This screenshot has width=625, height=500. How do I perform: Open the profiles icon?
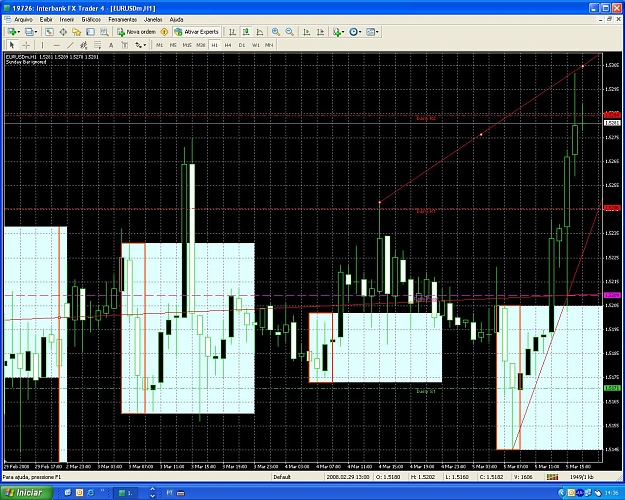(x=29, y=32)
